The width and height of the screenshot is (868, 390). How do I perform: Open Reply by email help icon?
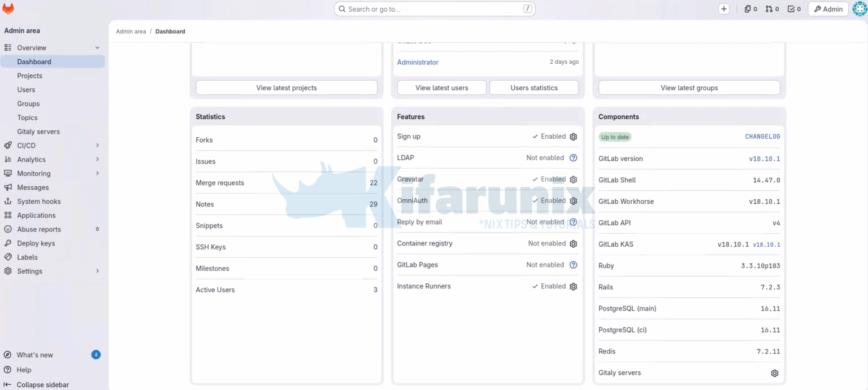(x=573, y=222)
